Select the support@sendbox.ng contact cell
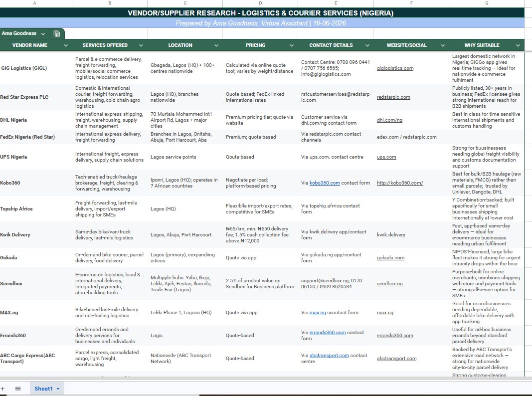Image resolution: width=532 pixels, height=396 pixels. (336, 284)
